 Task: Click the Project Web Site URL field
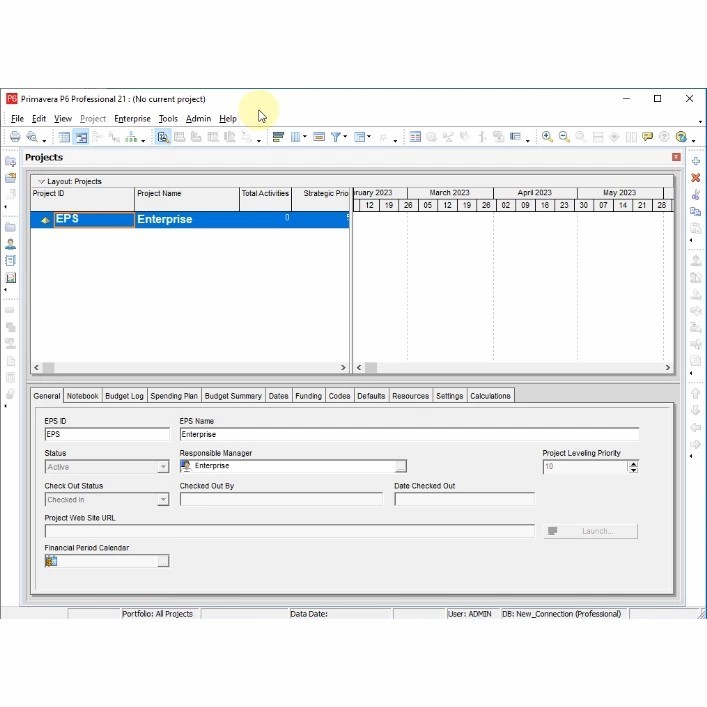click(289, 531)
